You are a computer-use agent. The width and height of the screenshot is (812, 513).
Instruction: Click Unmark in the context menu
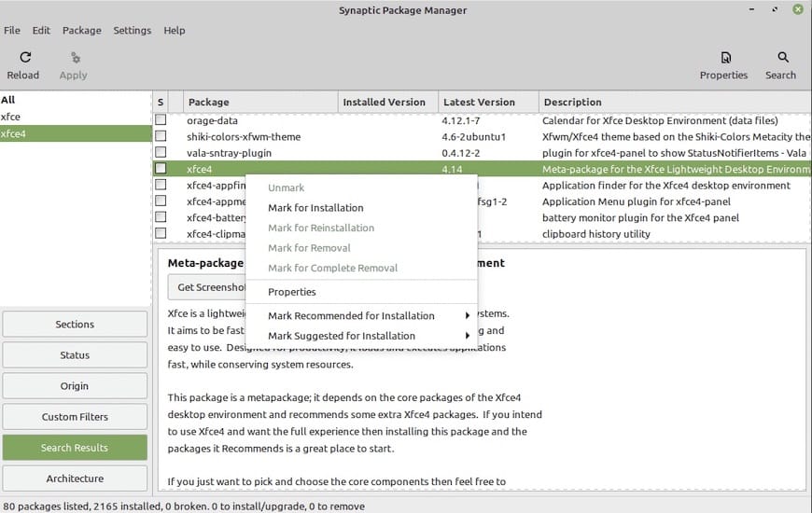[361, 187]
